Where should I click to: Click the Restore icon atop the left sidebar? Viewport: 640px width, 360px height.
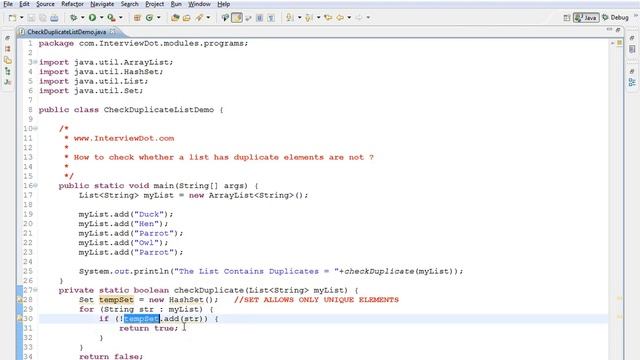(7, 38)
